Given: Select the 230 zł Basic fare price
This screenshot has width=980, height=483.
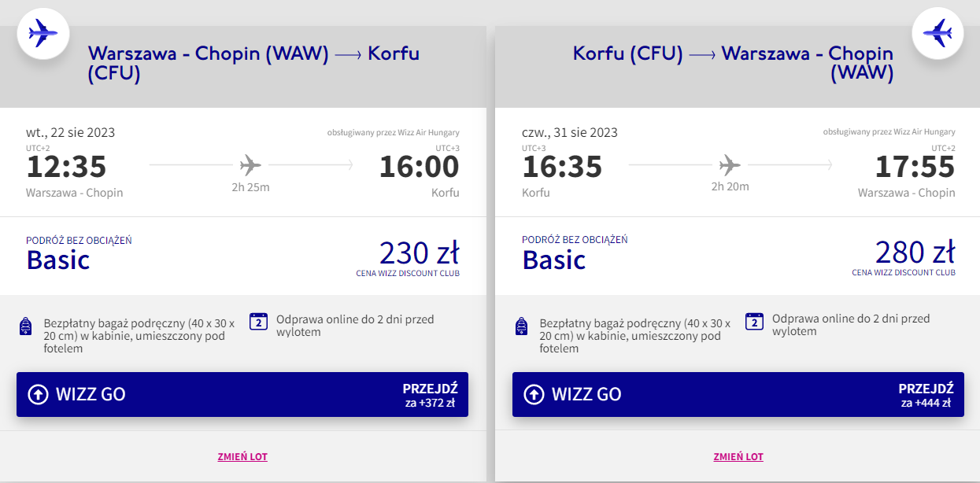Looking at the screenshot, I should pyautogui.click(x=419, y=253).
